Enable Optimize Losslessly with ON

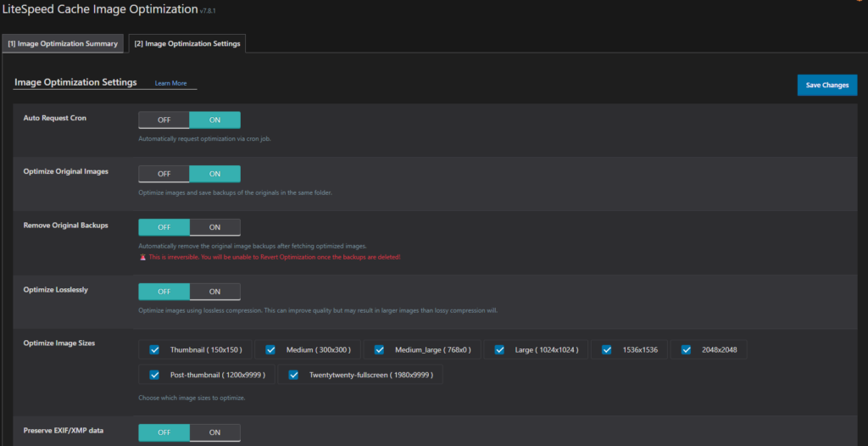214,292
